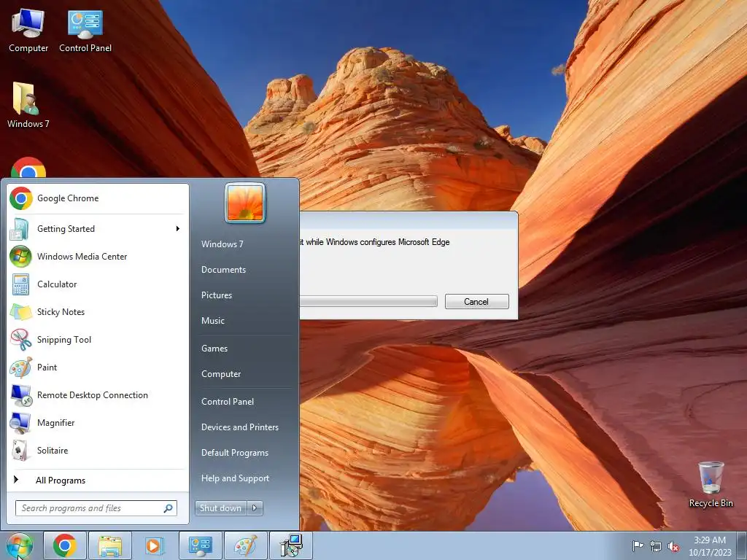Open Default Programs
This screenshot has width=747, height=560.
[235, 453]
